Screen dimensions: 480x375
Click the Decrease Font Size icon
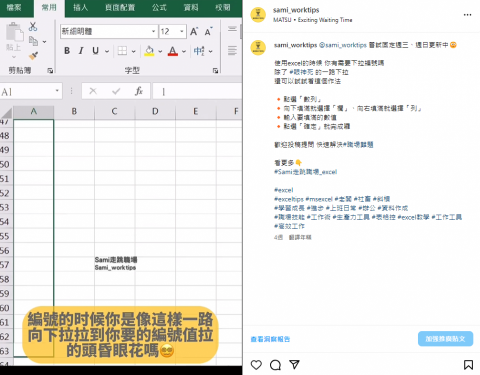pyautogui.click(x=209, y=31)
